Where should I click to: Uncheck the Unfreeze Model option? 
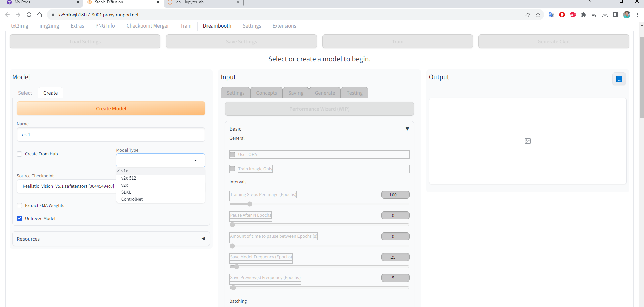click(x=19, y=218)
